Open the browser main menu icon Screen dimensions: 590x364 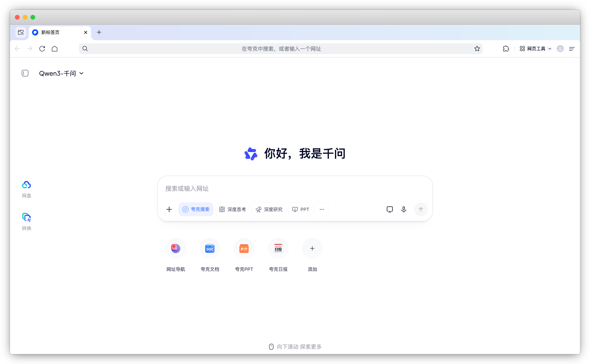point(572,49)
